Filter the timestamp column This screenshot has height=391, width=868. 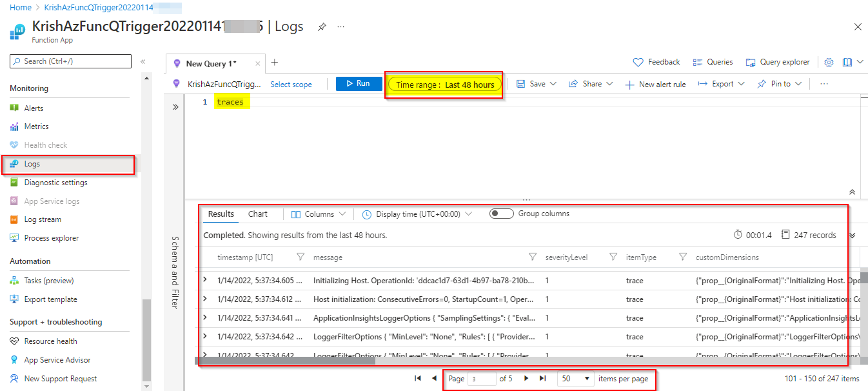pyautogui.click(x=300, y=257)
